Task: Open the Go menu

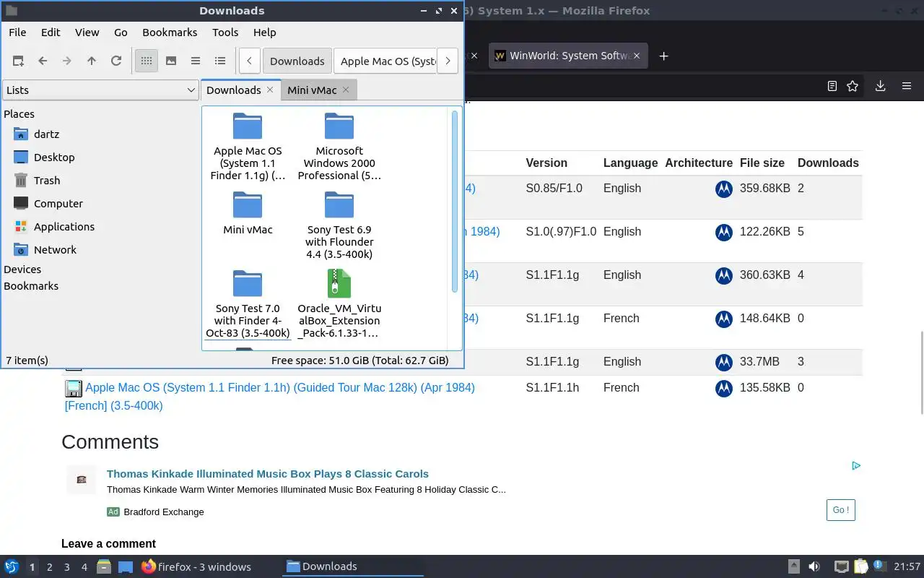Action: 121,33
